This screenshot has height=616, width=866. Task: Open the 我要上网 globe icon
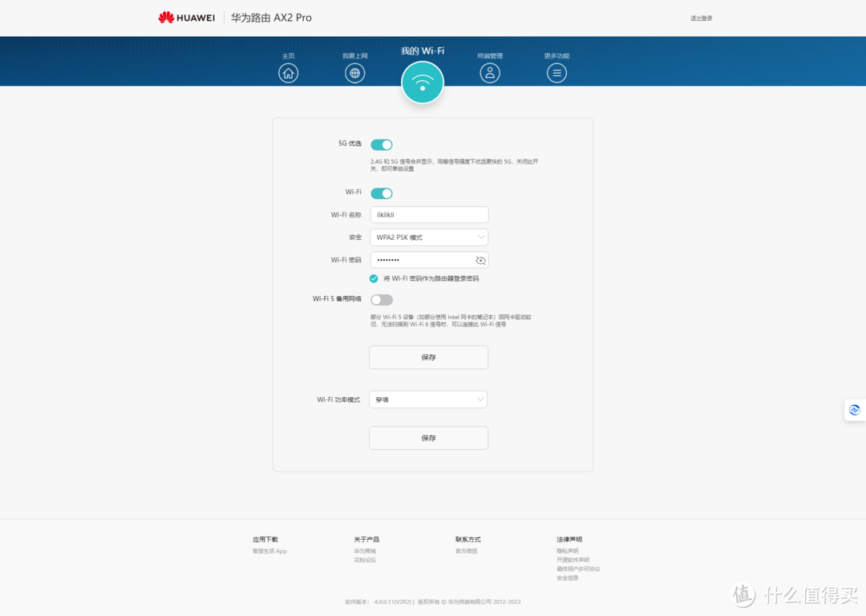click(x=354, y=73)
